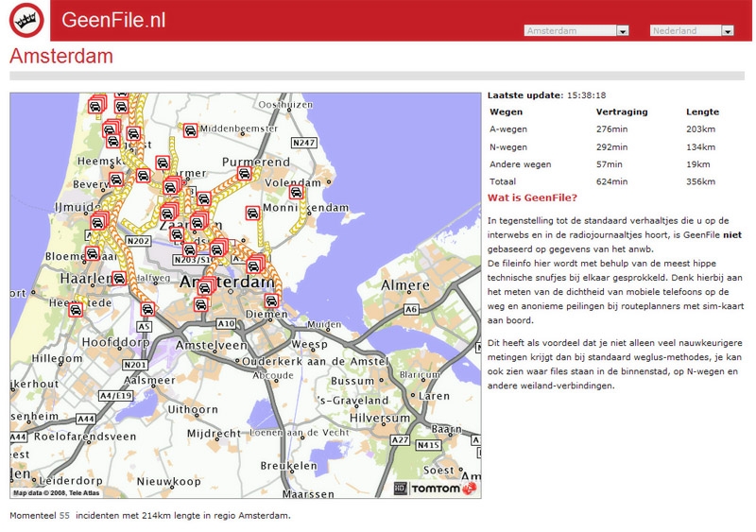Click traffic incident icon near Volendam

click(x=296, y=192)
